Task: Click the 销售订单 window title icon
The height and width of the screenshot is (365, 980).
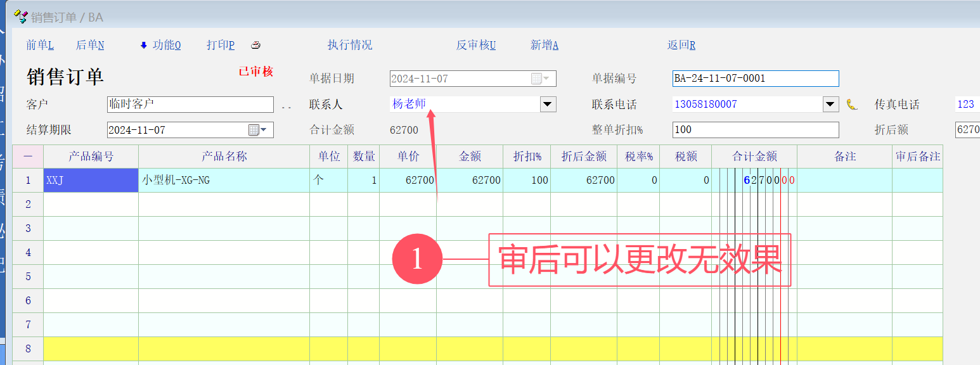Action: pos(20,16)
